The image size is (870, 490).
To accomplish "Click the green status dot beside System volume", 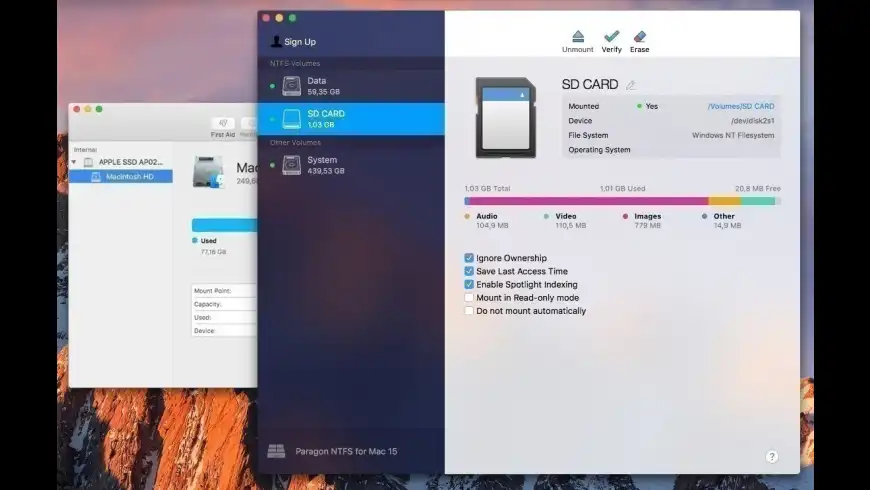I will click(272, 165).
